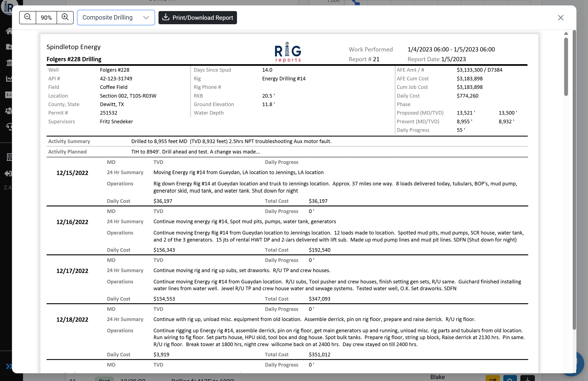The height and width of the screenshot is (381, 588).
Task: Click the dialog's outer vertical scrollbar
Action: click(574, 180)
